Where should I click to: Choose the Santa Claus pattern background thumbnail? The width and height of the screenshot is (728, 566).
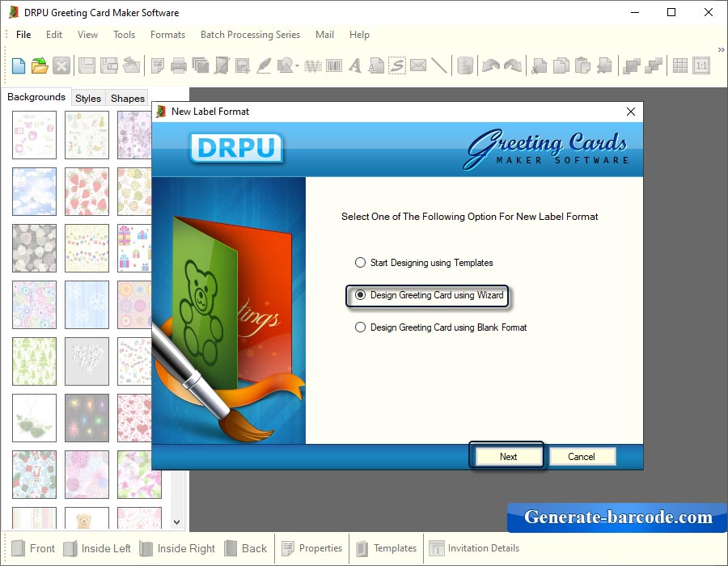[34, 475]
